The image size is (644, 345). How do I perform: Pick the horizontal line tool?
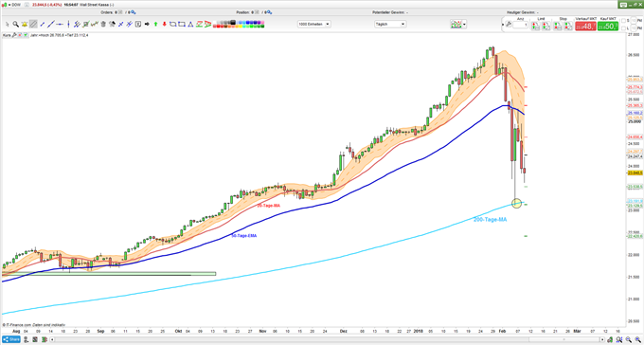60,24
